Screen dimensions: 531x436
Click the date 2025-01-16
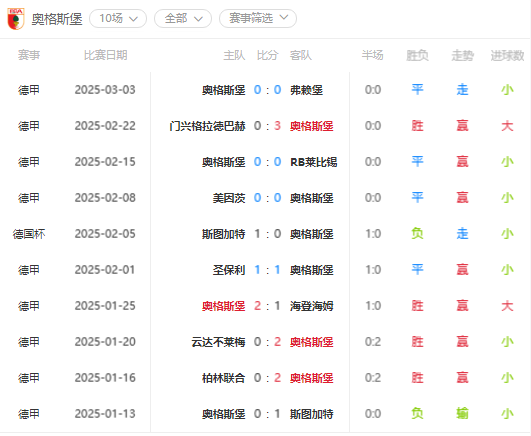(x=105, y=378)
